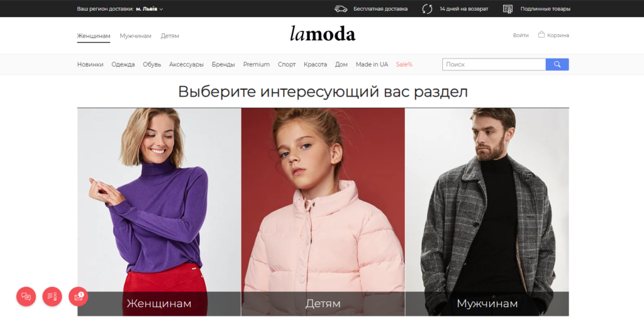Click the red checklist floating icon
This screenshot has height=319, width=644.
point(52,296)
